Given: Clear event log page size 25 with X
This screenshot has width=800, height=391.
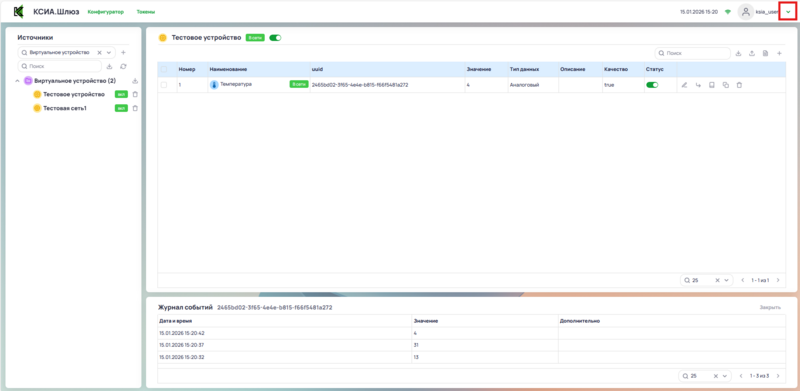Looking at the screenshot, I should coord(715,376).
